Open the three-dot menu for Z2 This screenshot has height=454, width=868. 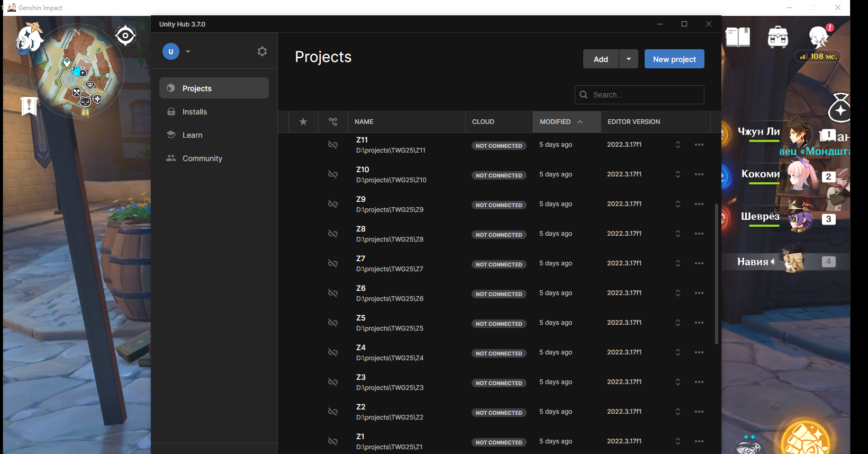(x=699, y=412)
